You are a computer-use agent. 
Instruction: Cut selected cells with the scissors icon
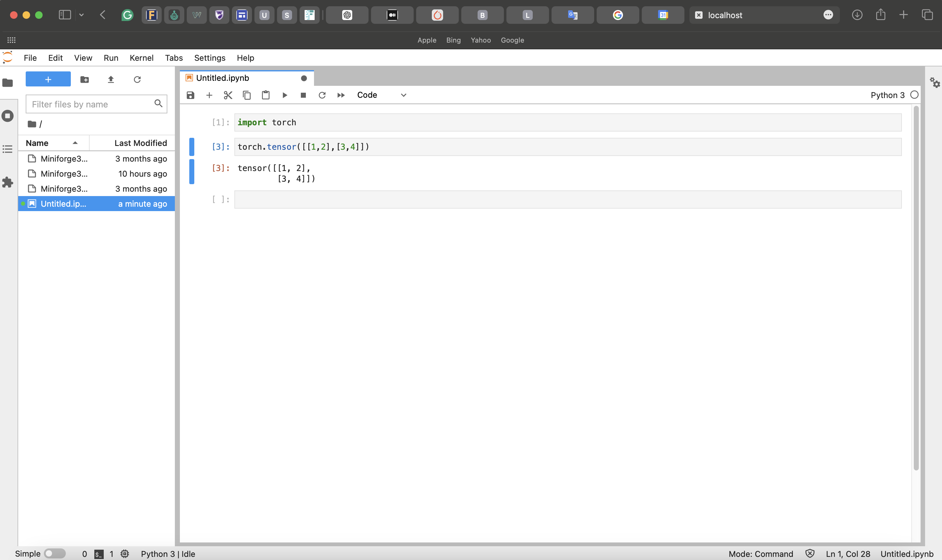coord(228,95)
